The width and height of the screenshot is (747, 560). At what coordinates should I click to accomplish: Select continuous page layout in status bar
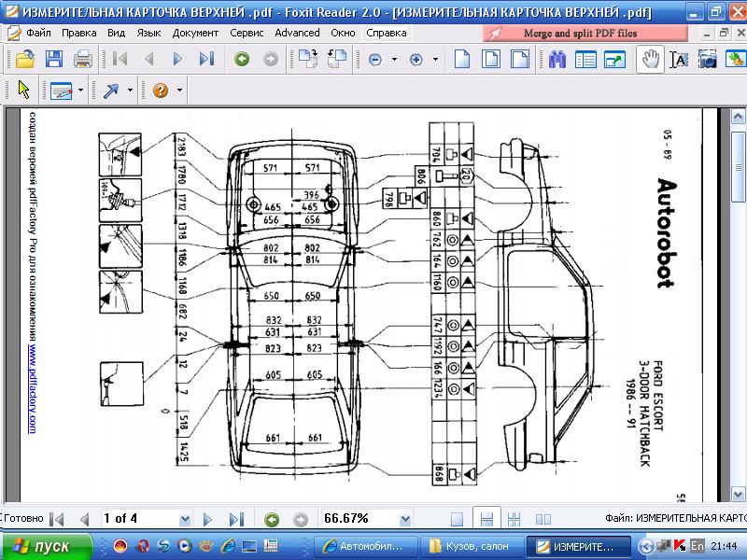pyautogui.click(x=486, y=519)
